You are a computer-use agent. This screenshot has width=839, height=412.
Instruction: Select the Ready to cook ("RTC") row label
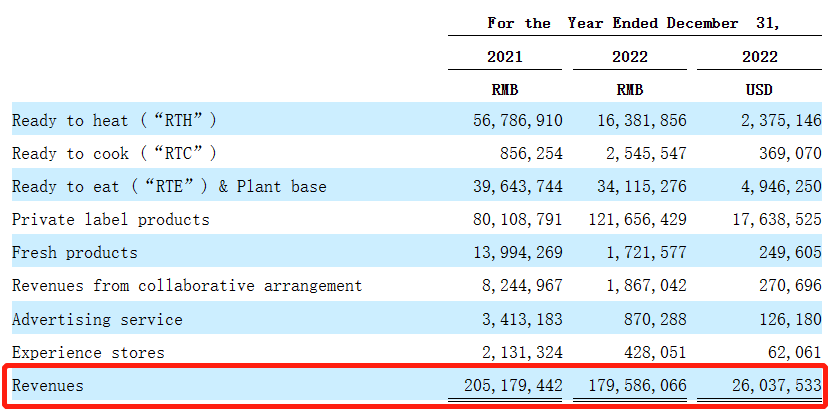pyautogui.click(x=114, y=153)
